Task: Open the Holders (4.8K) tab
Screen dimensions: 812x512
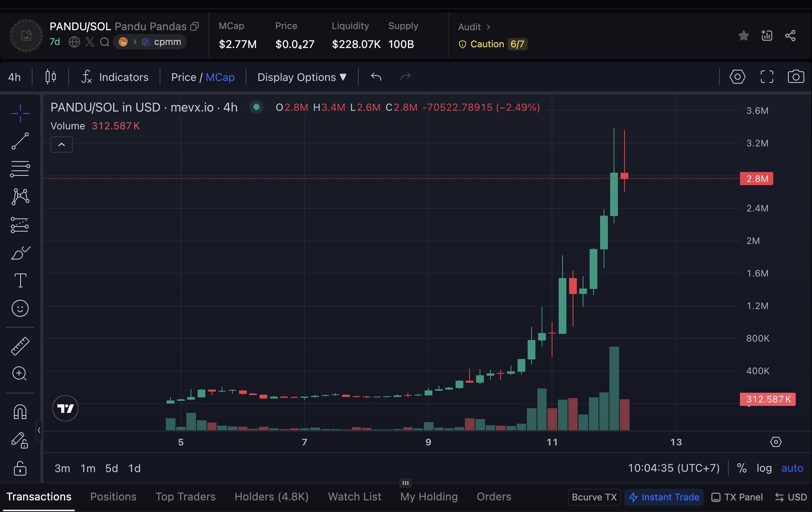Action: [272, 497]
